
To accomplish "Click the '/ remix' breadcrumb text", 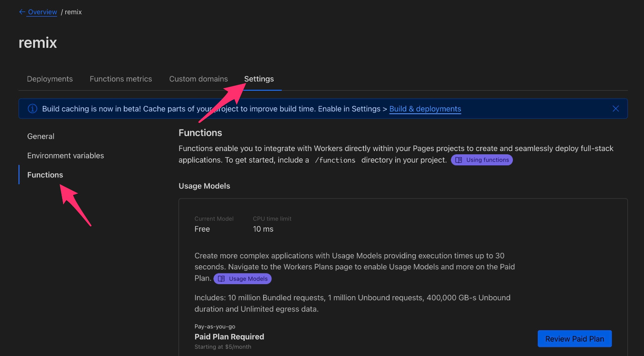I will [71, 12].
